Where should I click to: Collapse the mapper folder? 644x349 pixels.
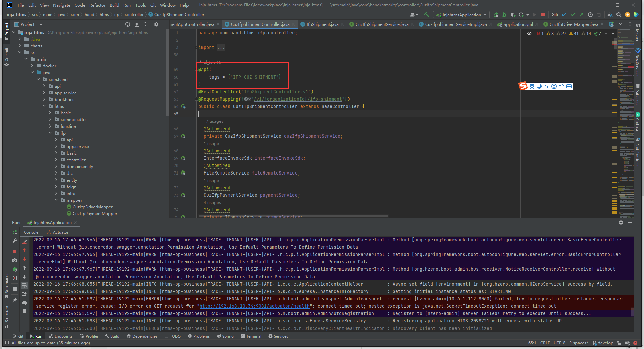(56, 200)
